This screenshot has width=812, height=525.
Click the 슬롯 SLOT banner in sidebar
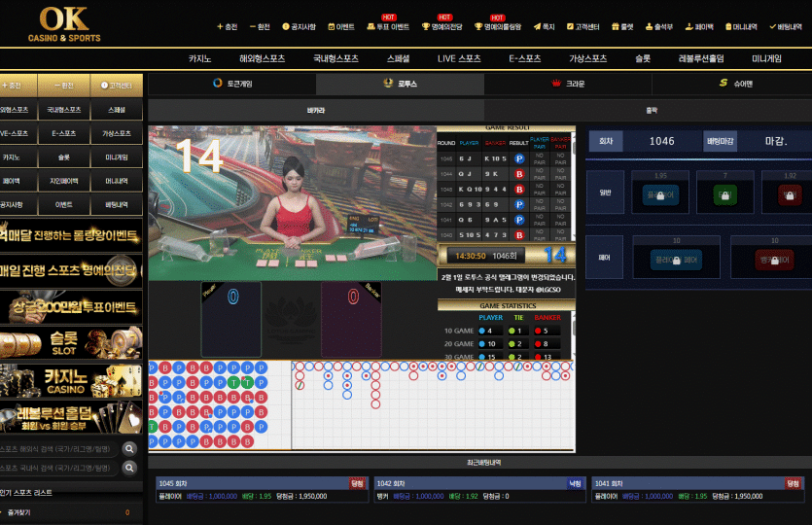(71, 343)
